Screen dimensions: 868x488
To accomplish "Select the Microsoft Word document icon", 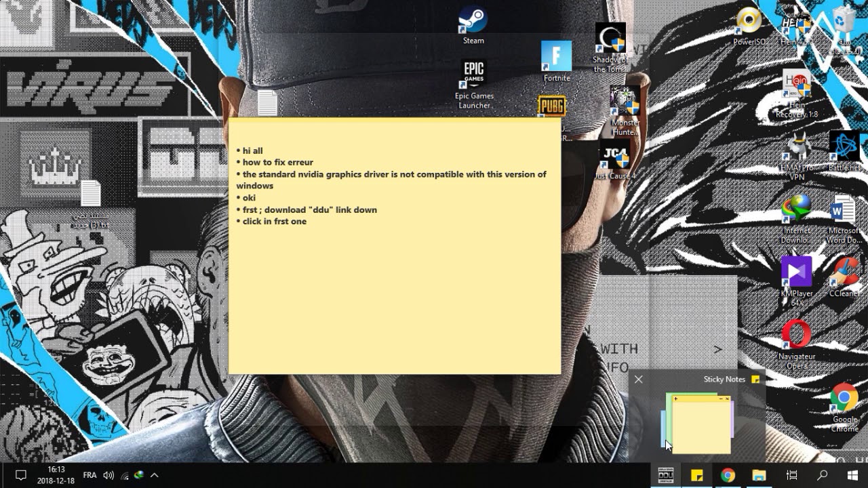I will pos(844,220).
